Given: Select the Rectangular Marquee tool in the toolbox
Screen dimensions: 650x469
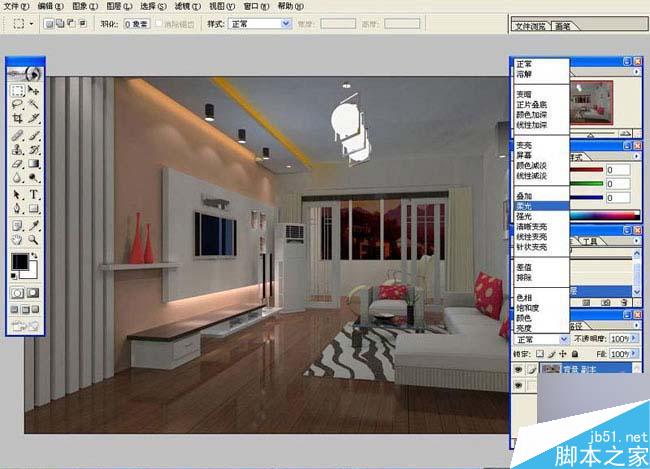Looking at the screenshot, I should (17, 90).
